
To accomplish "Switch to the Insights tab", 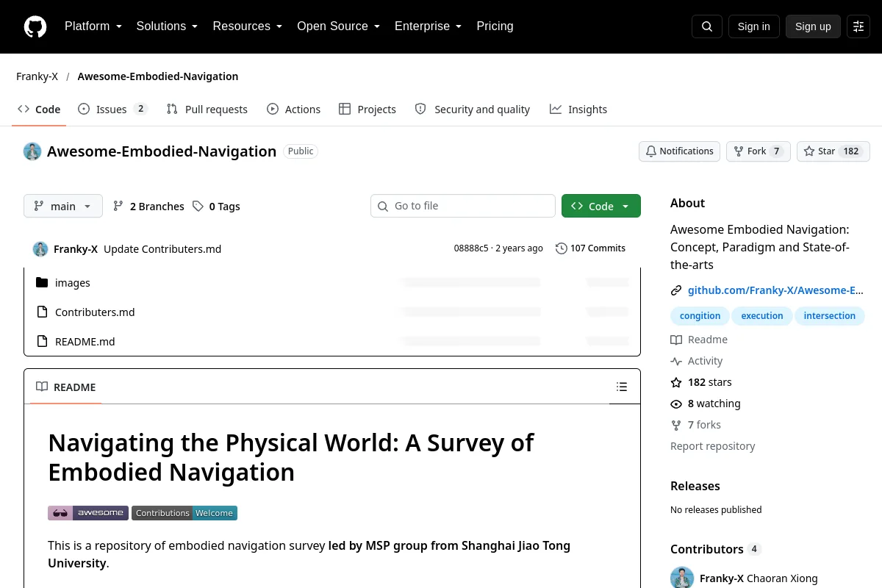I will coord(578,110).
